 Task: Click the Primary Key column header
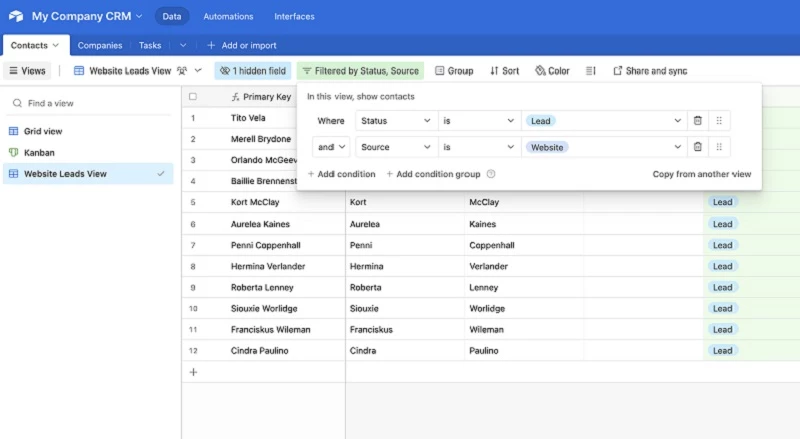(x=263, y=97)
